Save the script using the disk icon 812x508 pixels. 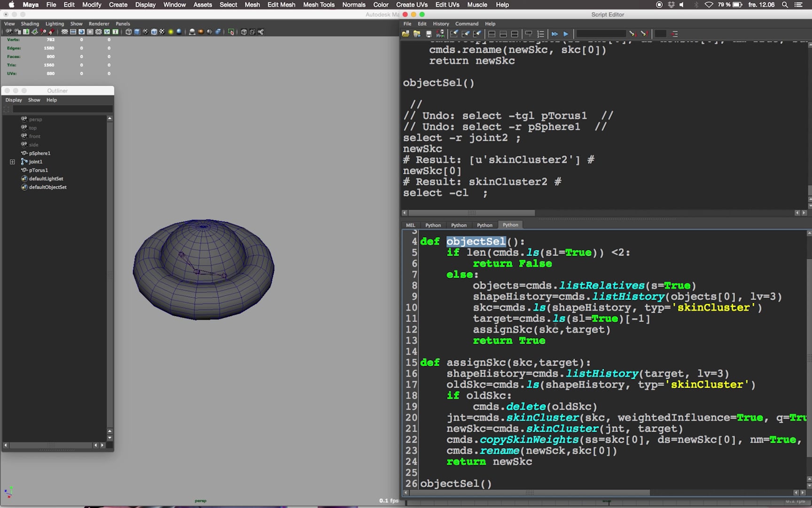428,33
